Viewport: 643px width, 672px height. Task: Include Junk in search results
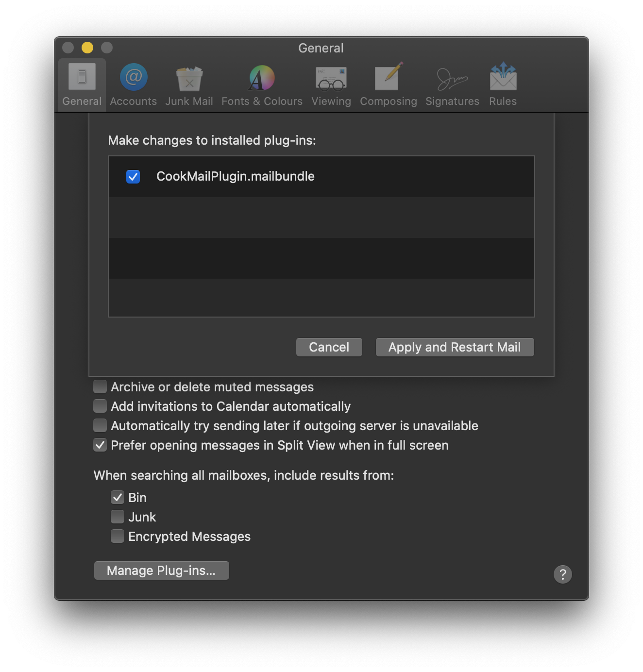pos(118,517)
